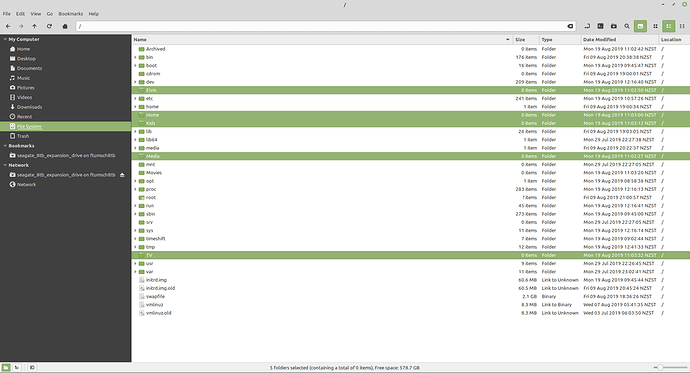Expand the var folder row
Image resolution: width=690 pixels, height=373 pixels.
point(136,272)
